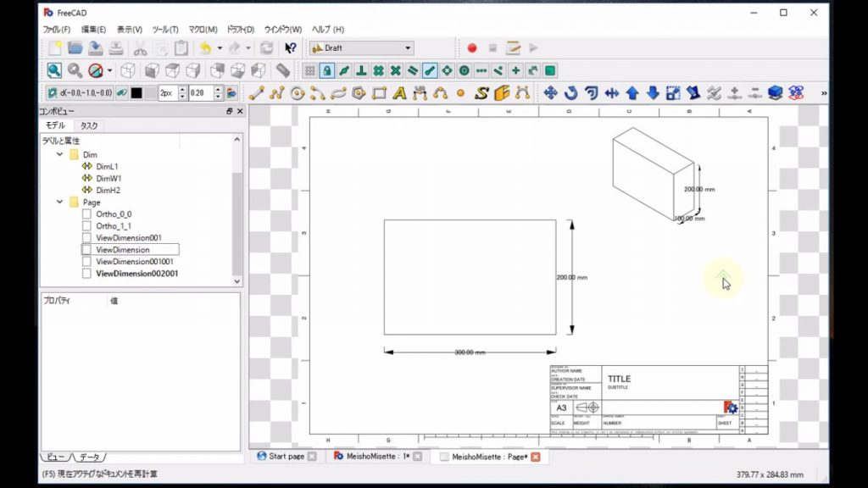Activate the box zoom magnifier tool

point(53,71)
